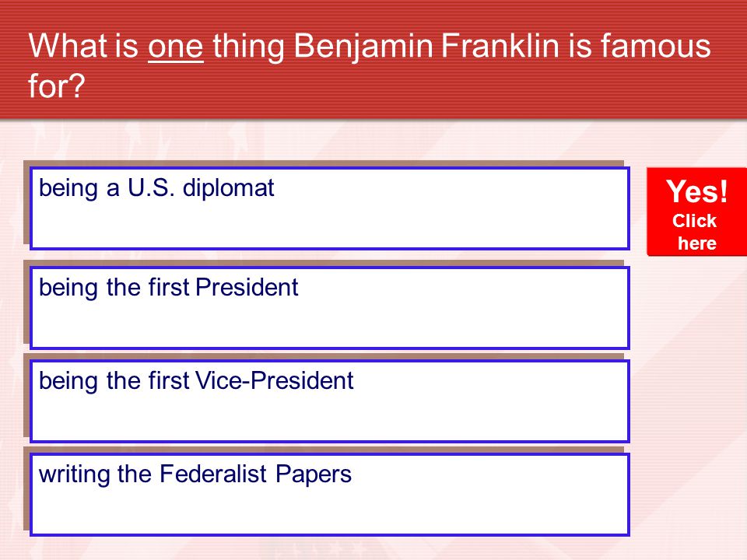Click the word "for?" in the title

pyautogui.click(x=56, y=86)
